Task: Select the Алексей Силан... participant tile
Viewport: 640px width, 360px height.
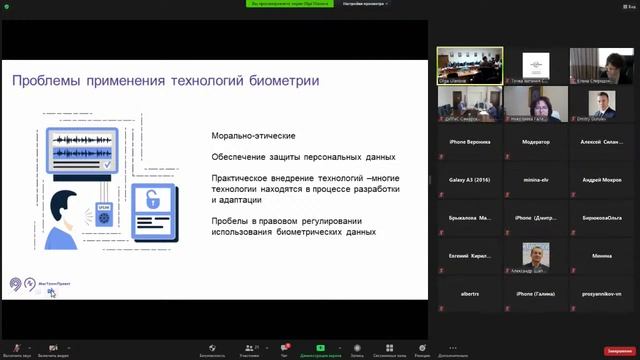Action: point(602,142)
